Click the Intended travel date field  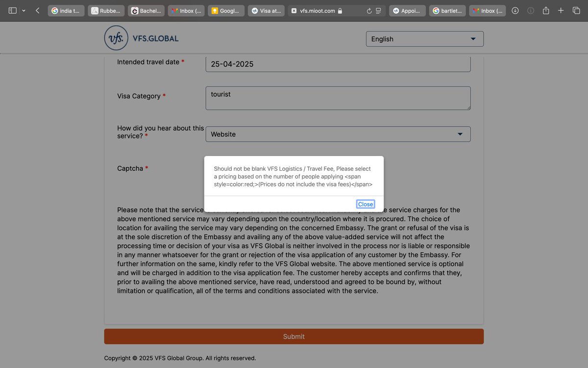pyautogui.click(x=338, y=64)
